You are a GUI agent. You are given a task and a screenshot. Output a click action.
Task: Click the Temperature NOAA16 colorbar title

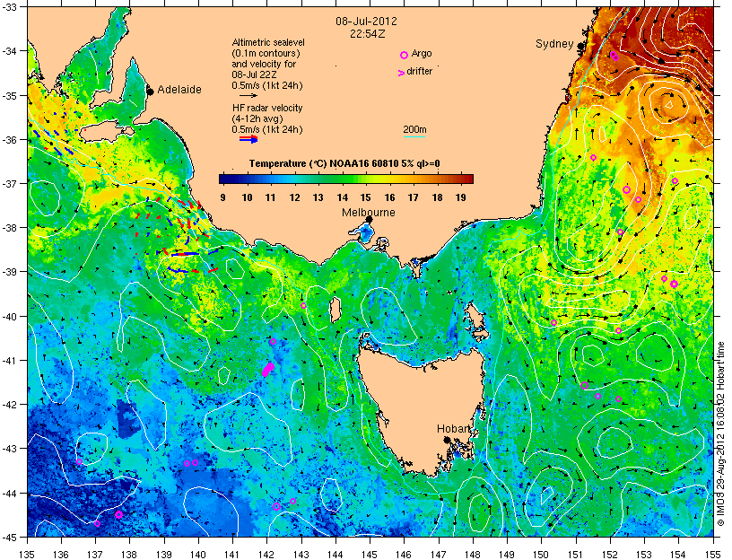tap(344, 163)
